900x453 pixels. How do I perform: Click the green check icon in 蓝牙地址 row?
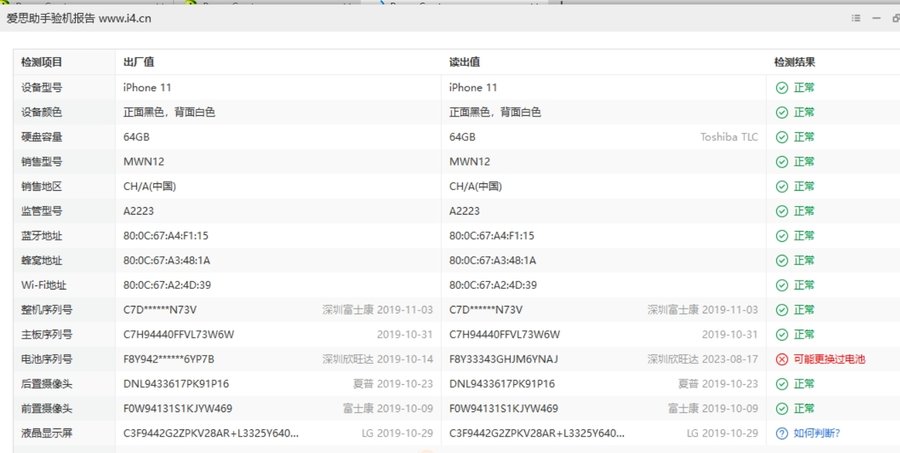tap(782, 236)
